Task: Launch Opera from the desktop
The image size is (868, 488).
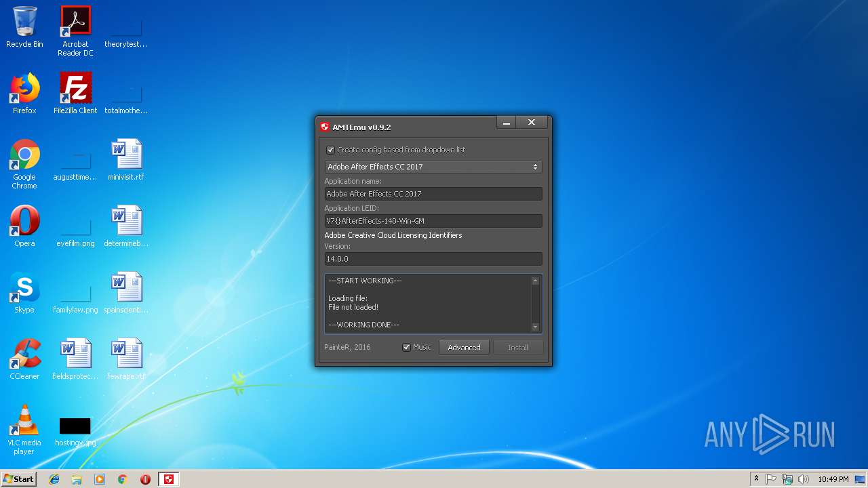Action: point(24,227)
